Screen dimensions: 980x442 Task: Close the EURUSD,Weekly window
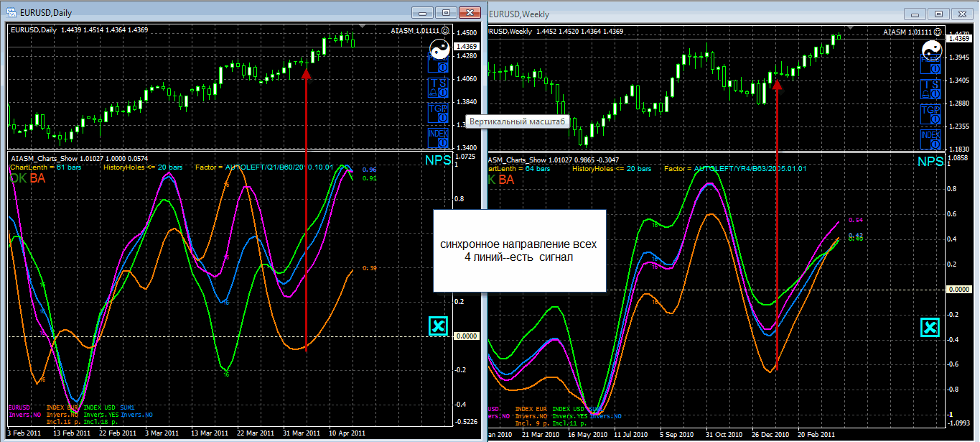pyautogui.click(x=961, y=13)
